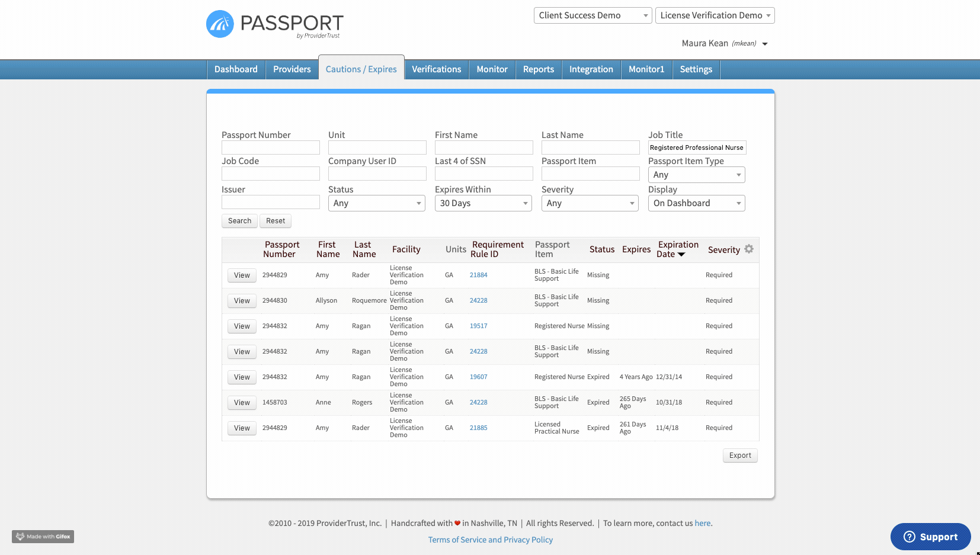The height and width of the screenshot is (555, 980).
Task: Open the Support help widget
Action: click(930, 537)
